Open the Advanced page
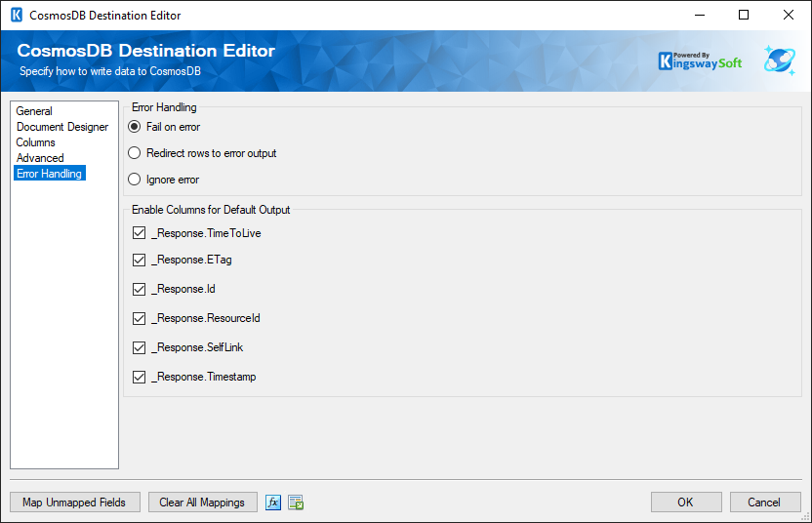 click(40, 158)
